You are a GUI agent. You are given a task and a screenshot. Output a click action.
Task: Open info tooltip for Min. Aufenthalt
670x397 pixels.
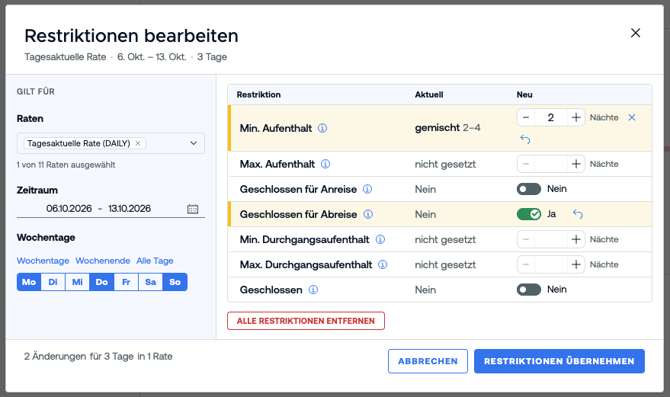pyautogui.click(x=323, y=128)
